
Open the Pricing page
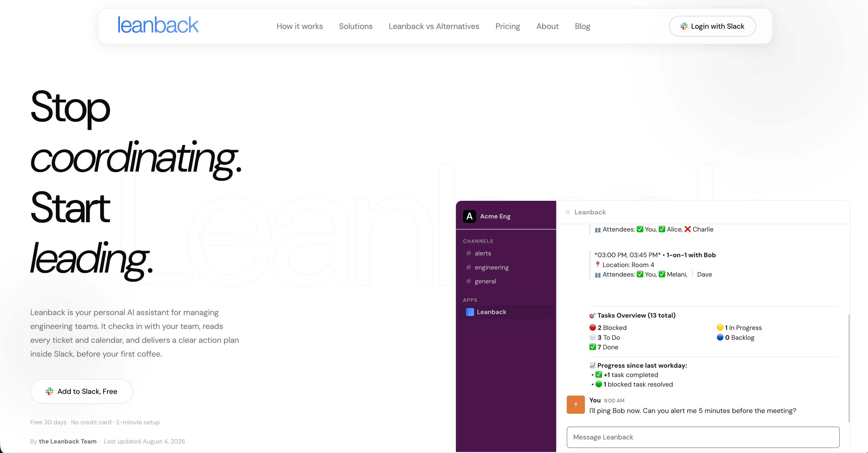pos(508,26)
